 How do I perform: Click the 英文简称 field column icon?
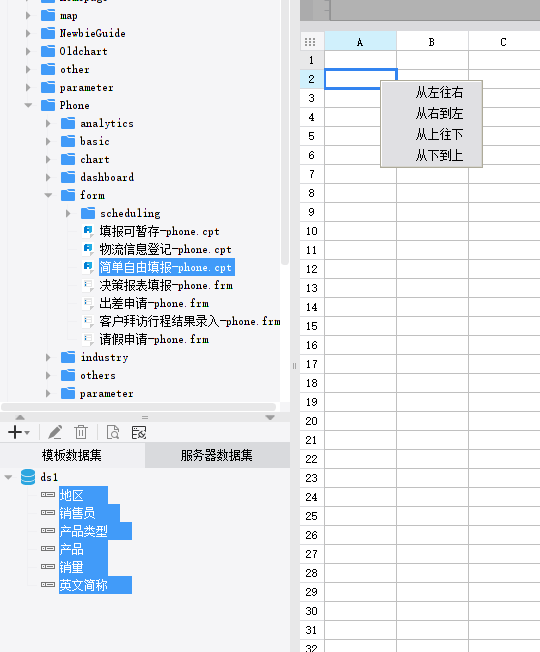[x=48, y=584]
